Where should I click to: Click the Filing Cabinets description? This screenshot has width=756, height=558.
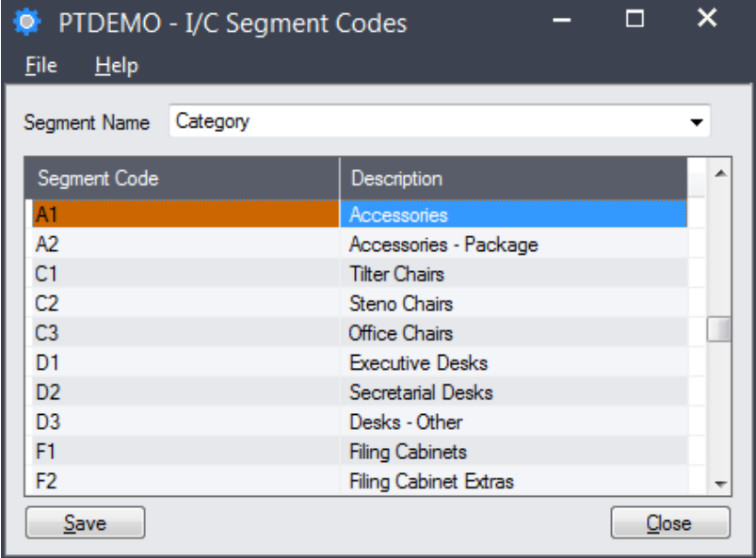[513, 451]
